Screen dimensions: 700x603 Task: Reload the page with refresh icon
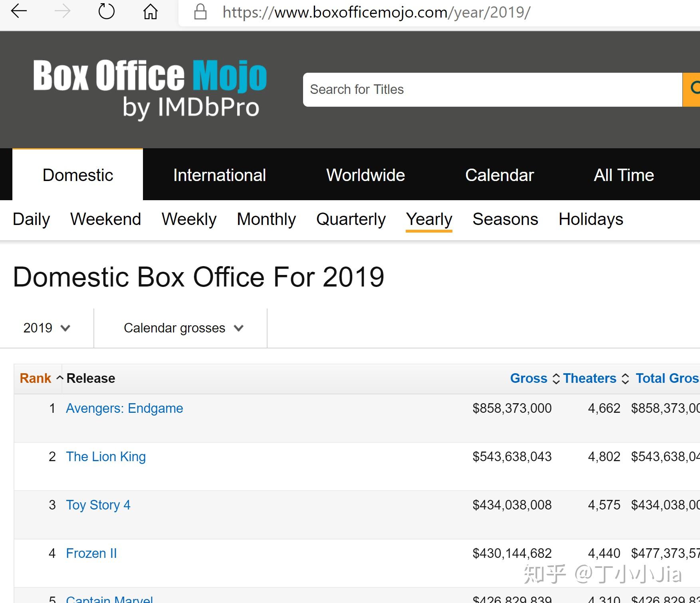106,12
